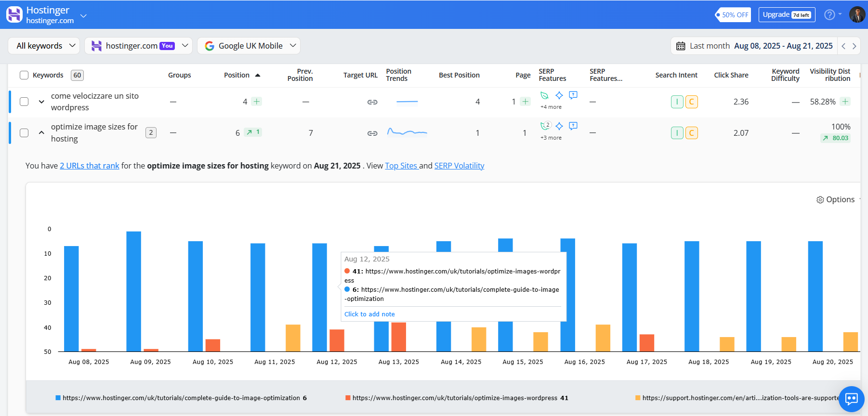Click the 50% OFF promo tag
868x416 pixels.
(x=733, y=15)
